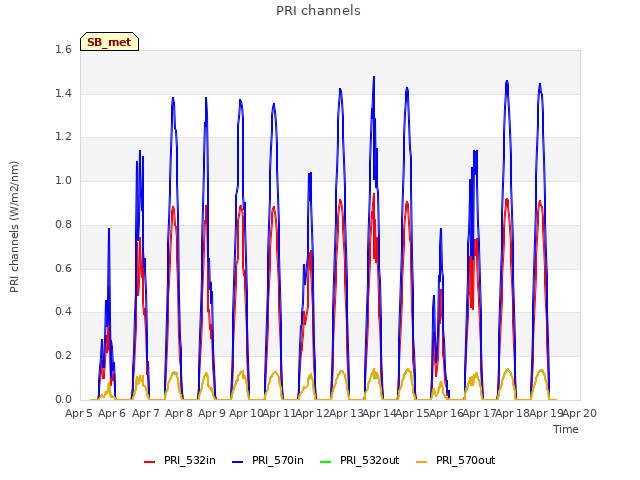Image resolution: width=640 pixels, height=480 pixels.
Task: Select the PRI_532in legend label
Action: click(190, 460)
